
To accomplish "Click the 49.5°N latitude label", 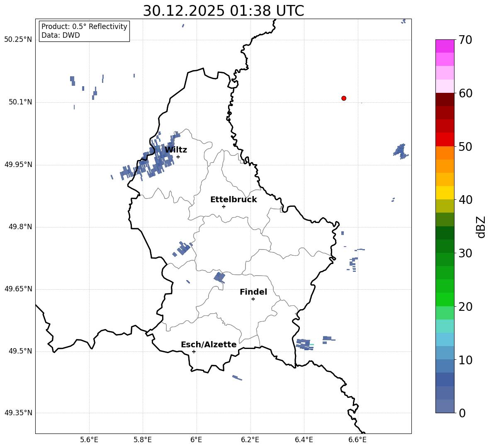I will pyautogui.click(x=20, y=351).
